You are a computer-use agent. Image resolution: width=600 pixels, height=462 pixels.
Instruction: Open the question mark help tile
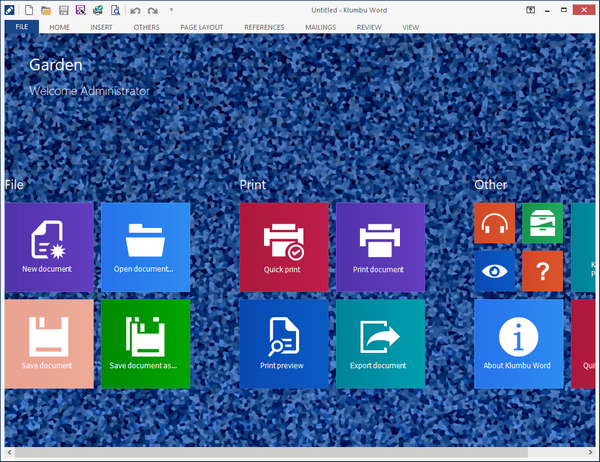[x=542, y=271]
